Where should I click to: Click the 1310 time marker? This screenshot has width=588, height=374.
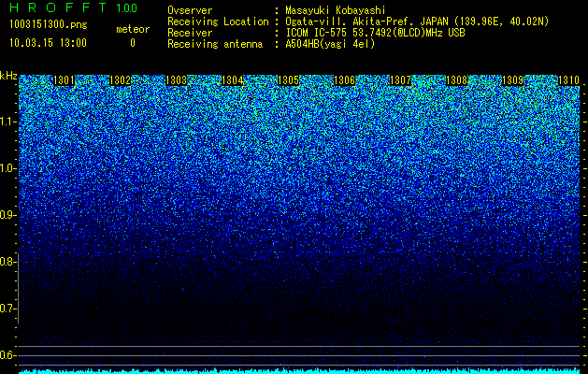coord(569,80)
